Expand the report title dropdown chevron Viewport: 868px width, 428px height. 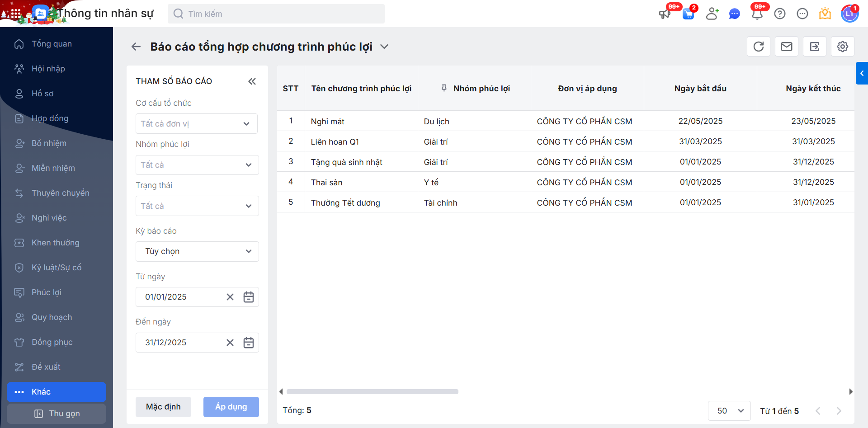[384, 47]
